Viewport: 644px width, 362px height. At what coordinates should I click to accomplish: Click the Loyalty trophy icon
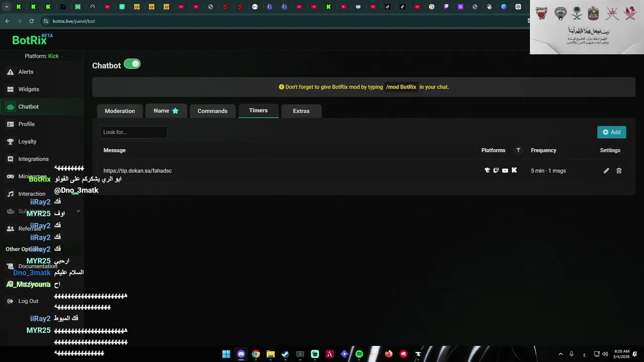click(x=10, y=142)
